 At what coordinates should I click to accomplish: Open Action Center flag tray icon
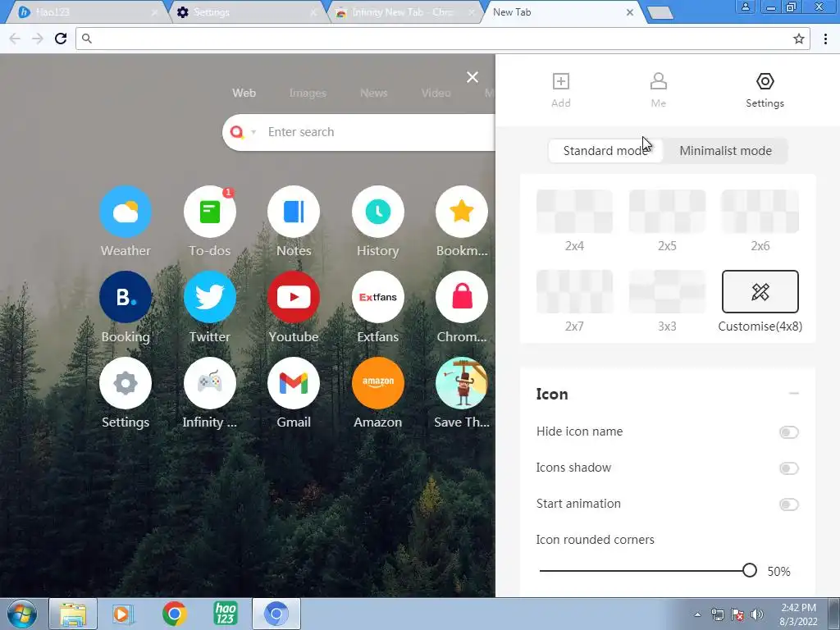tap(737, 614)
